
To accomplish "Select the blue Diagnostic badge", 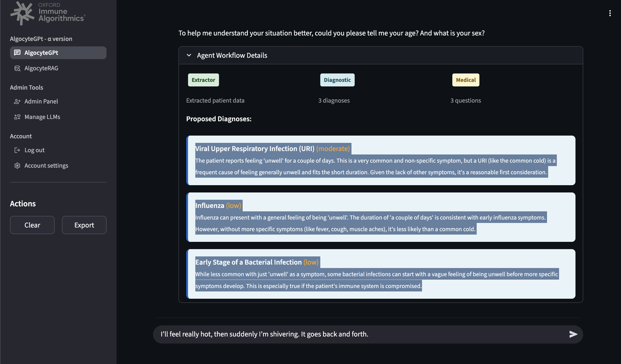I will pos(337,80).
